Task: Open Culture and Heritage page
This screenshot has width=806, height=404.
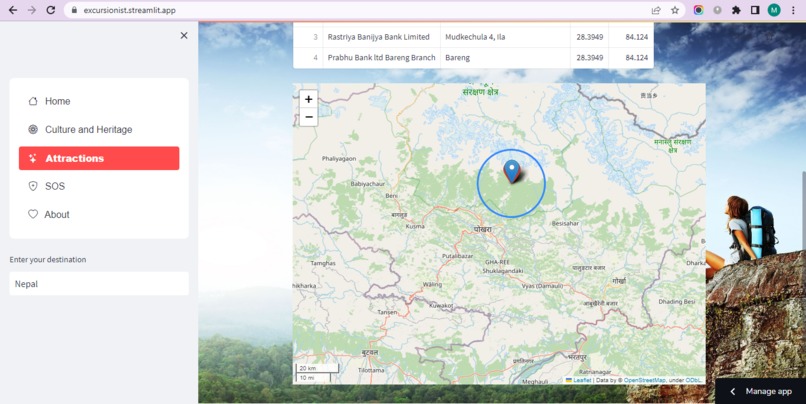Action: click(99, 130)
